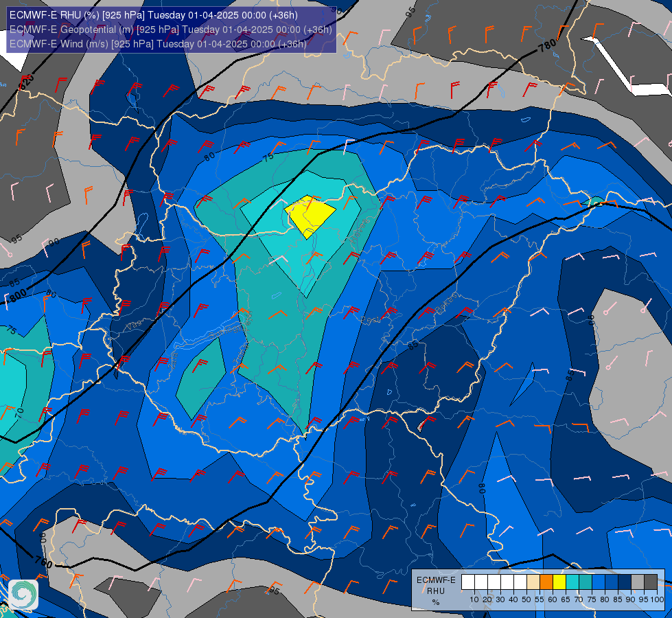Click the '780' geopotential contour label
This screenshot has height=618, width=672.
coord(547,45)
